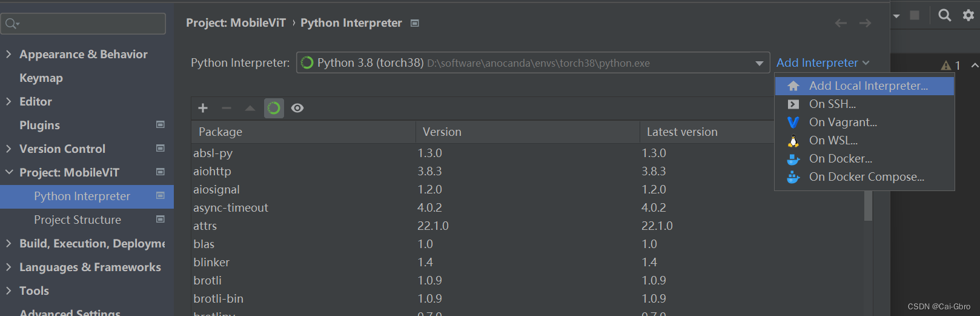Open the IDE settings gear icon
Screen dimensions: 980x316
click(x=968, y=15)
